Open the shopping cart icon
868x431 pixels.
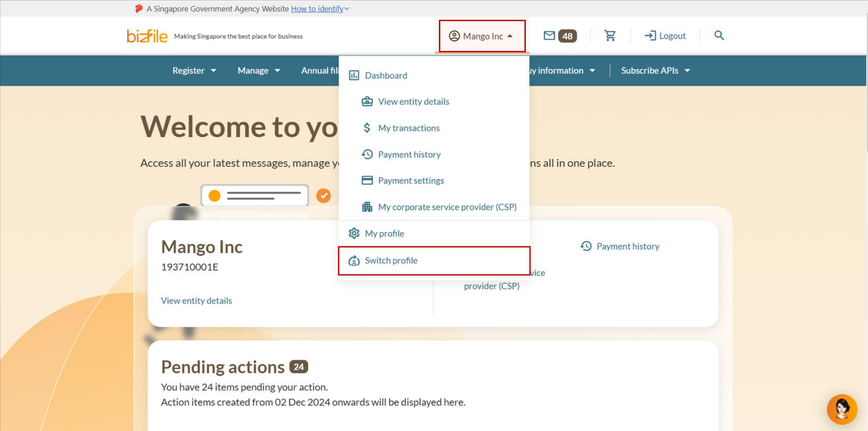[610, 36]
